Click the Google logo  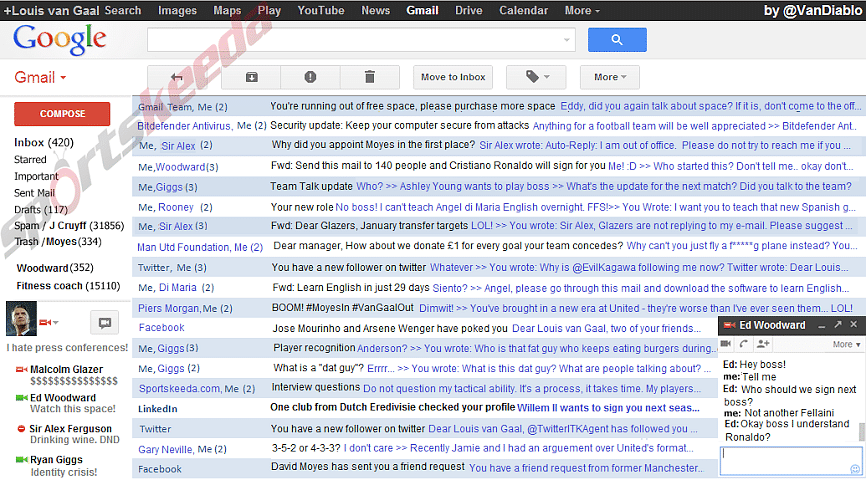pos(60,39)
